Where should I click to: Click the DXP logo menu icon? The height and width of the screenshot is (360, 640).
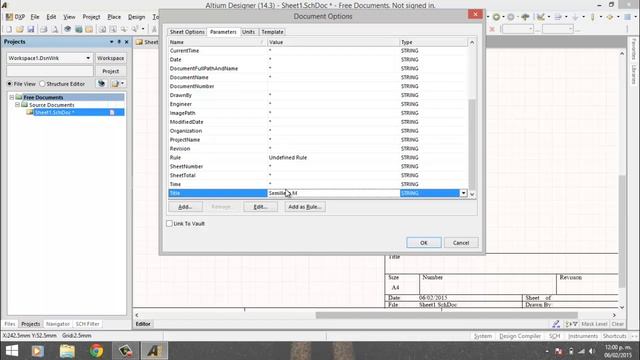click(x=9, y=17)
